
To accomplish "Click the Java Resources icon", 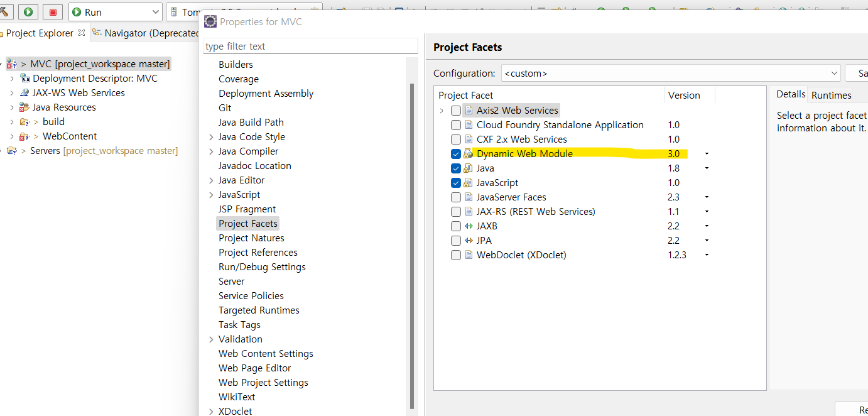I will 25,107.
